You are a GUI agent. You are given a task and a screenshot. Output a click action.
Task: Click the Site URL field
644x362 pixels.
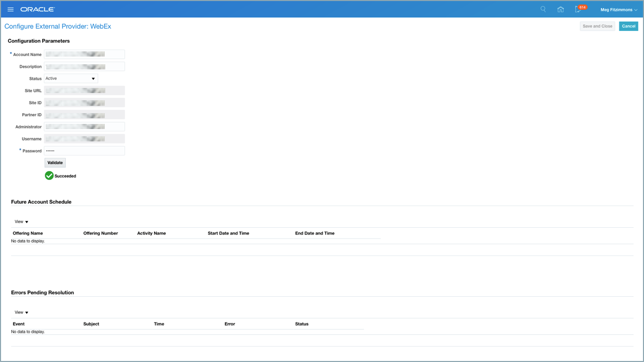pos(84,90)
